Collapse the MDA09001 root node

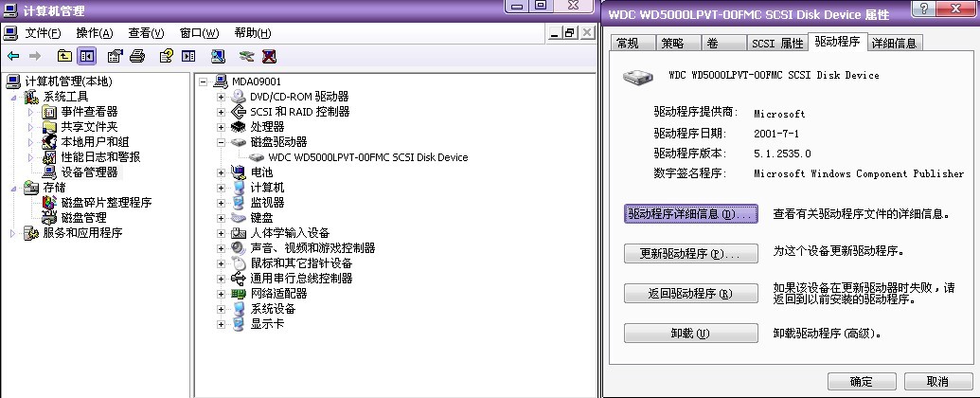(203, 82)
